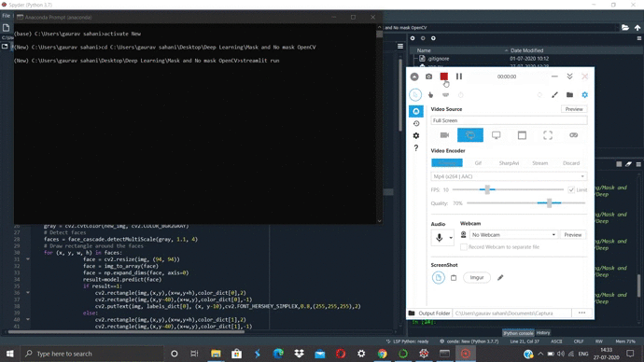Select Captura Home sidebar tab
Viewport: 644px width, 362px height.
[x=416, y=111]
